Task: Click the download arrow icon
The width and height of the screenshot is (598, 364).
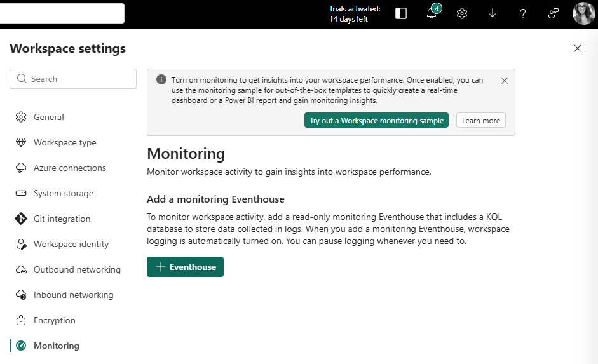Action: [x=493, y=14]
